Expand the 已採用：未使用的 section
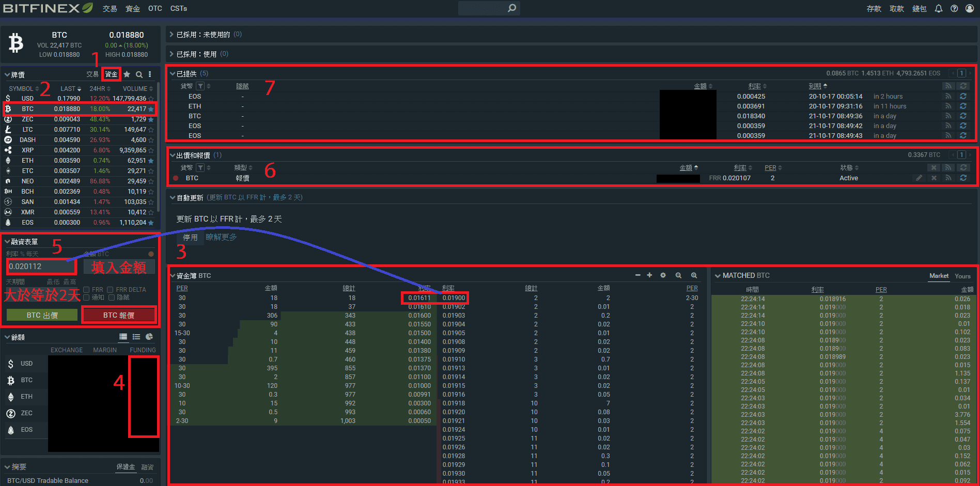980x486 pixels. [172, 35]
